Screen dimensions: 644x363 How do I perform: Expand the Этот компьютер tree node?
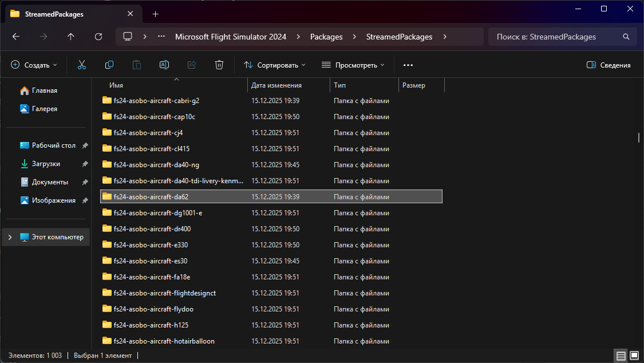(x=10, y=237)
